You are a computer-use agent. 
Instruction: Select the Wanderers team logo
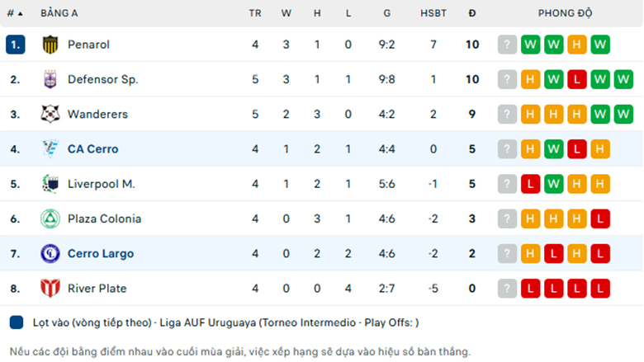50,114
